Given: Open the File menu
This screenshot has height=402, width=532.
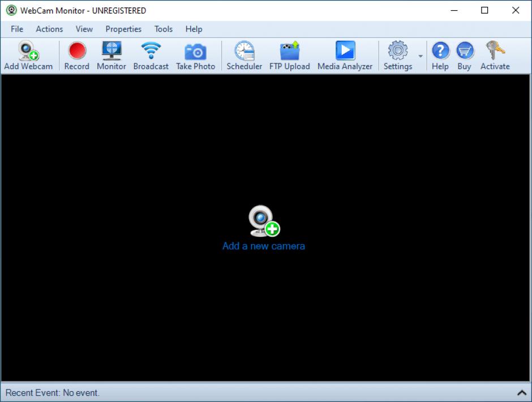Looking at the screenshot, I should pos(17,29).
